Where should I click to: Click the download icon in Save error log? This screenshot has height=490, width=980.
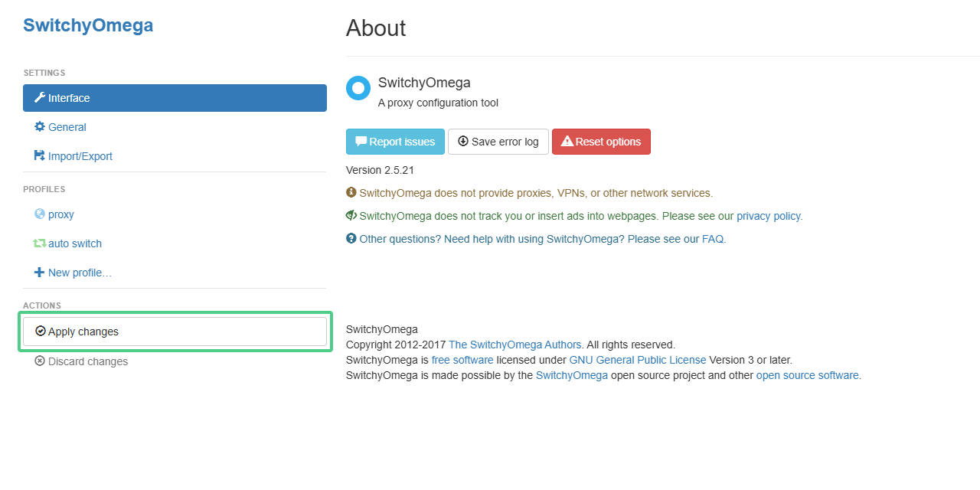(x=463, y=142)
